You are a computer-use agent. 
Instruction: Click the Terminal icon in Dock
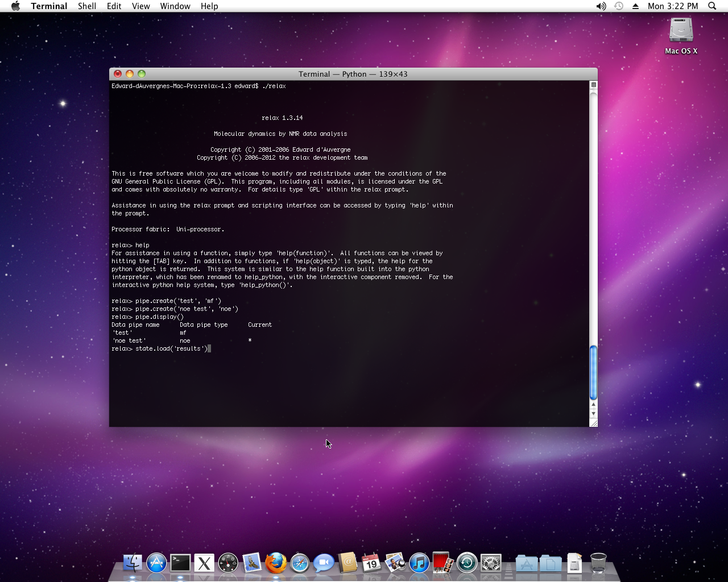tap(180, 563)
